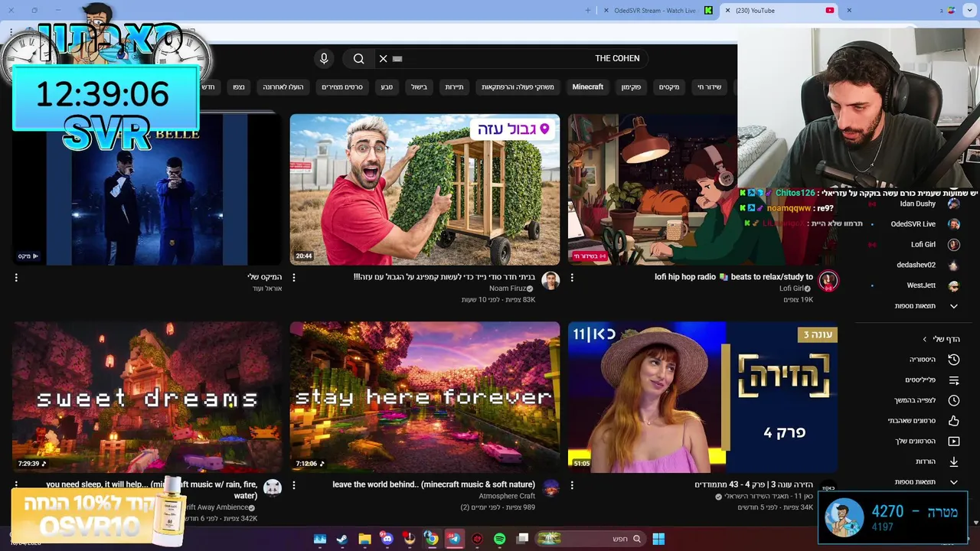Viewport: 980px width, 551px height.
Task: Open options menu for 'you need sleep' video
Action: [x=16, y=485]
